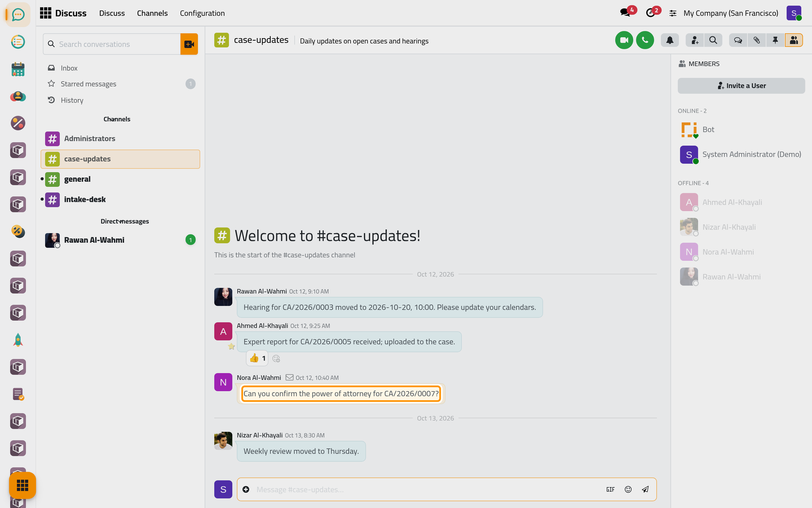Show pinned messages icon
Image resolution: width=812 pixels, height=508 pixels.
point(775,40)
